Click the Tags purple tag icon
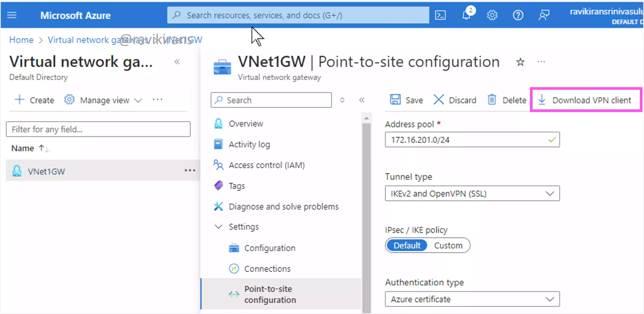The image size is (644, 314). [218, 186]
